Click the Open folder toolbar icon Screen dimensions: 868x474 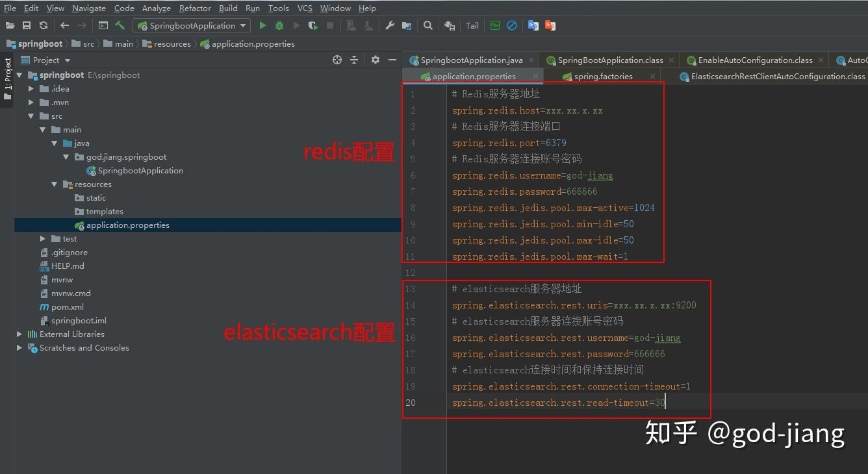click(10, 25)
